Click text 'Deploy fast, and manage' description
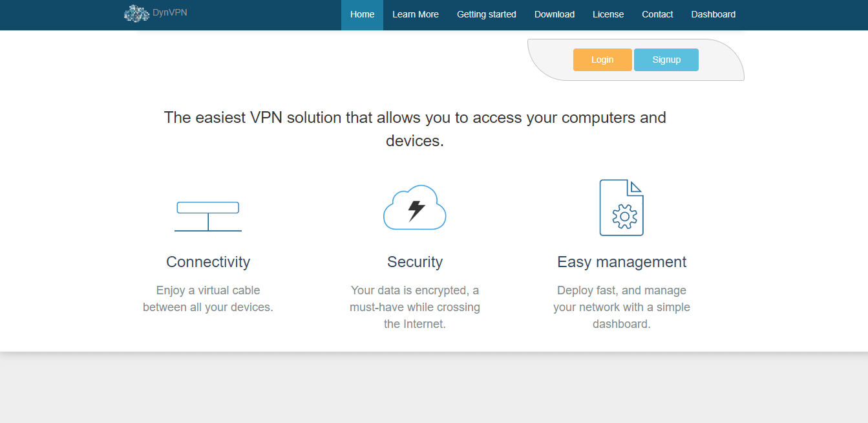This screenshot has height=423, width=868. [622, 307]
